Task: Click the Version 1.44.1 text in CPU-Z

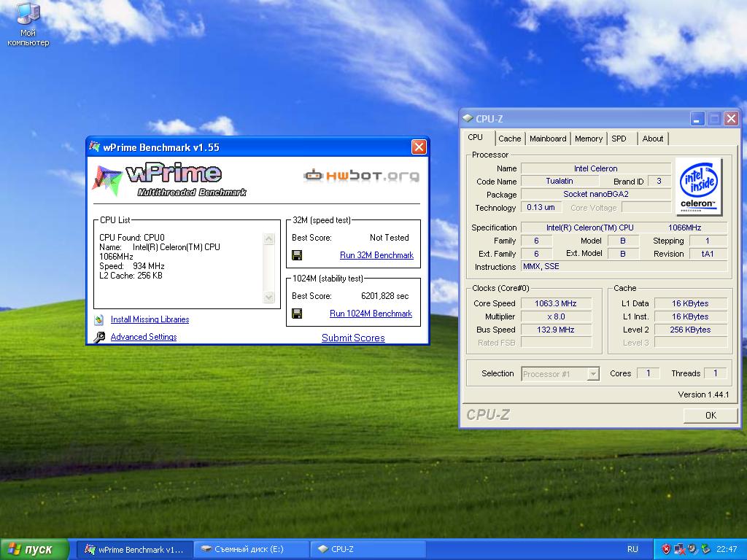Action: click(703, 394)
